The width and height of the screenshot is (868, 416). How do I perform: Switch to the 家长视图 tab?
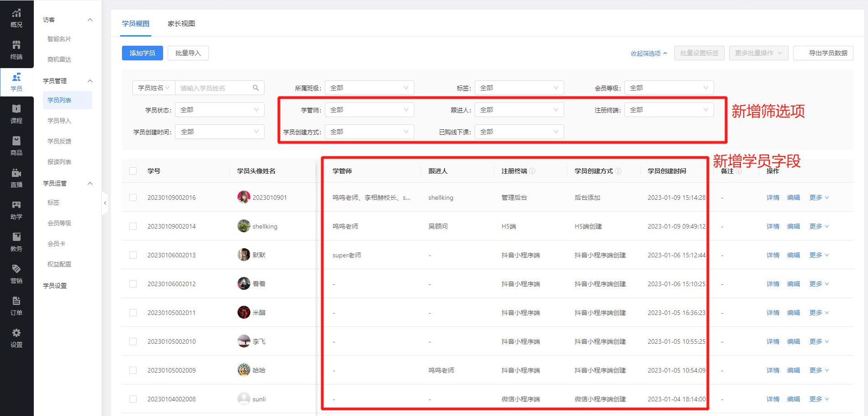[181, 24]
